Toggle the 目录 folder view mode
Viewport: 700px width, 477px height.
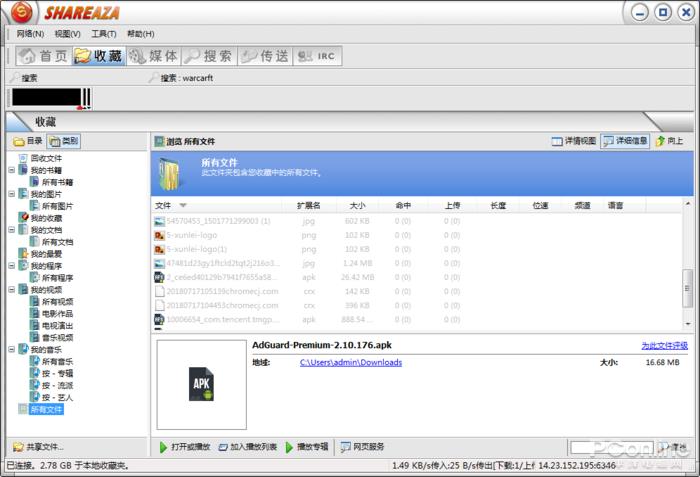click(28, 141)
